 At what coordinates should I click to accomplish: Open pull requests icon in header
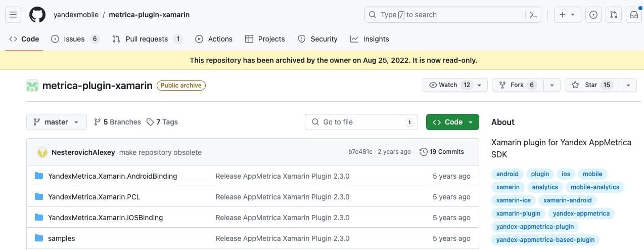[614, 15]
